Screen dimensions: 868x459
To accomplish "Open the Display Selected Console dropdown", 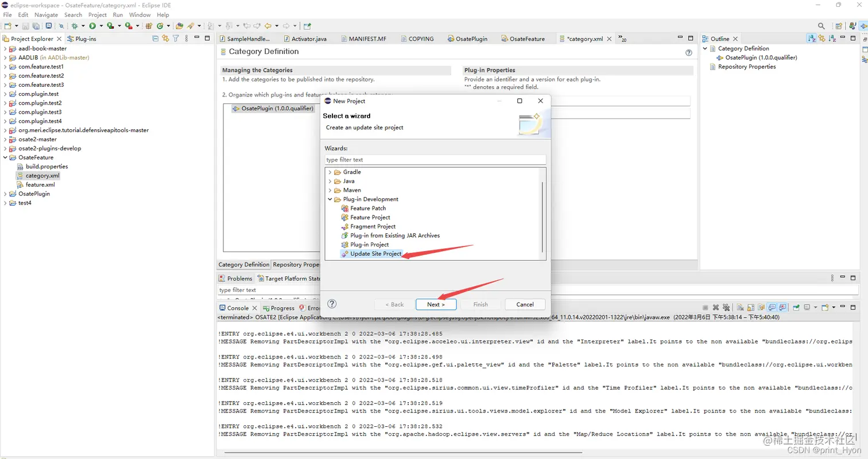I will pyautogui.click(x=816, y=307).
